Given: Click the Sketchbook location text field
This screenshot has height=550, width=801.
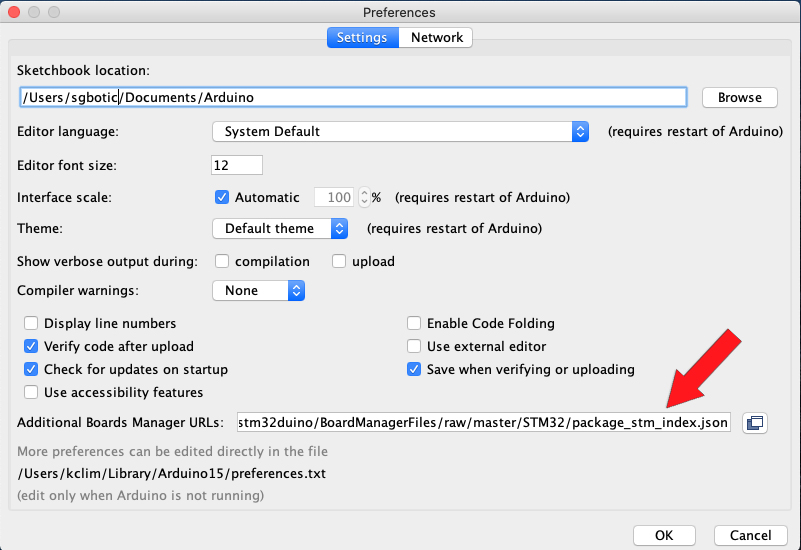Looking at the screenshot, I should pyautogui.click(x=353, y=97).
